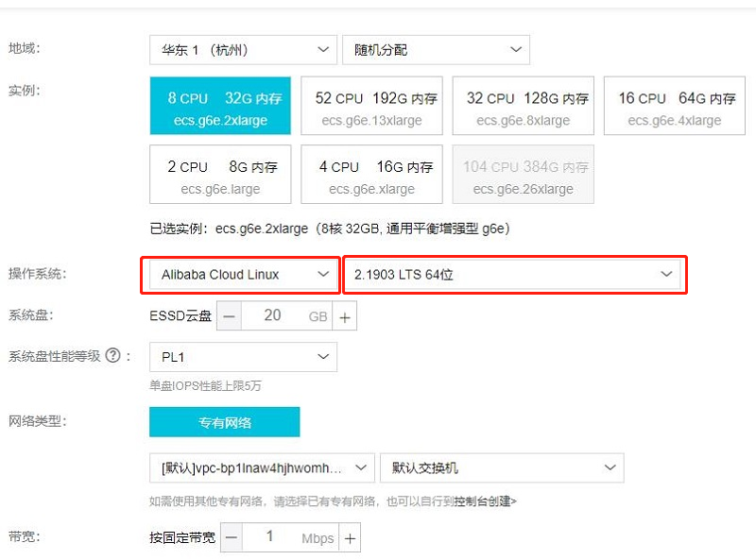Choose the 16 CPU 64G ecs.g6e.4xlarge instance
Viewport: 756px width, 560px height.
point(675,106)
